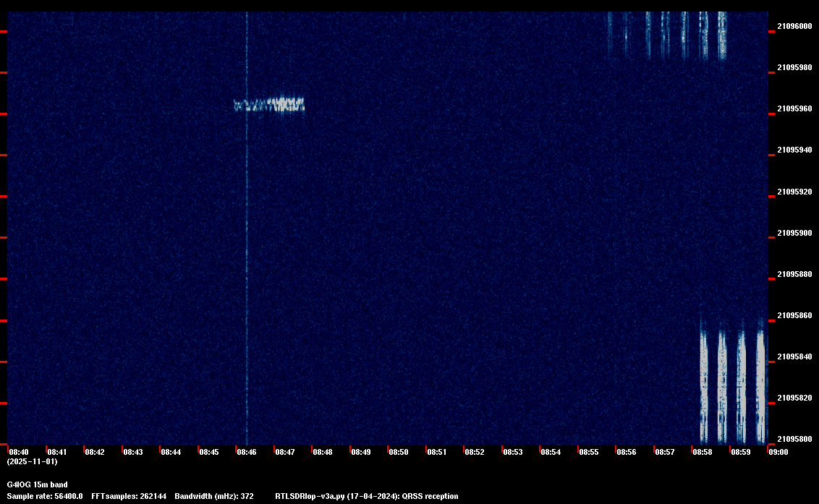
Task: Click the 08:53 time axis label
Action: 513,452
